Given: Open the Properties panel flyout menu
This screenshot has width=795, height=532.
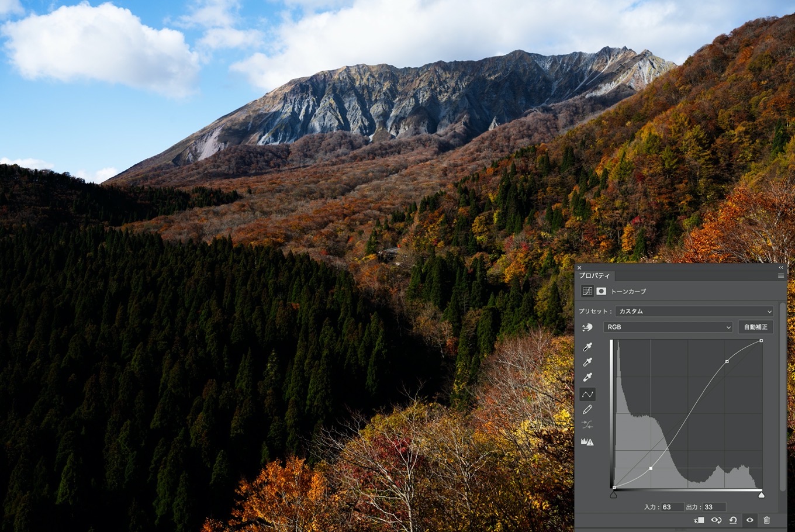Looking at the screenshot, I should (x=781, y=276).
